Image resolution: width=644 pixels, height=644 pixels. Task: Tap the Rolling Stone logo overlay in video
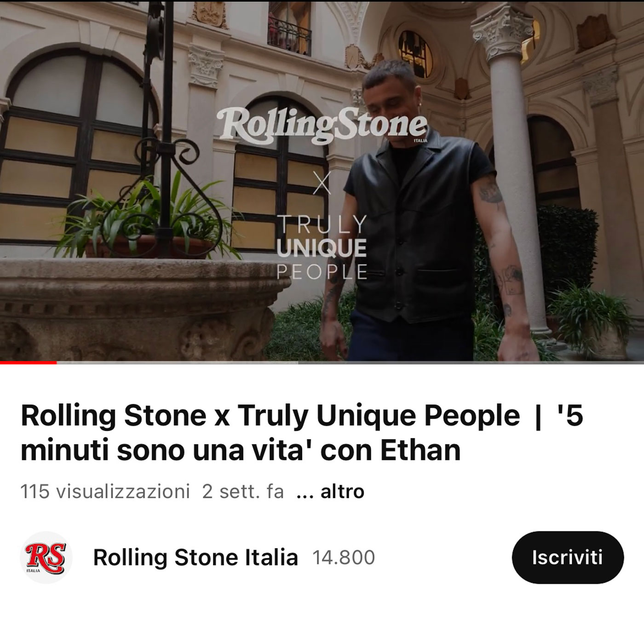tap(324, 125)
